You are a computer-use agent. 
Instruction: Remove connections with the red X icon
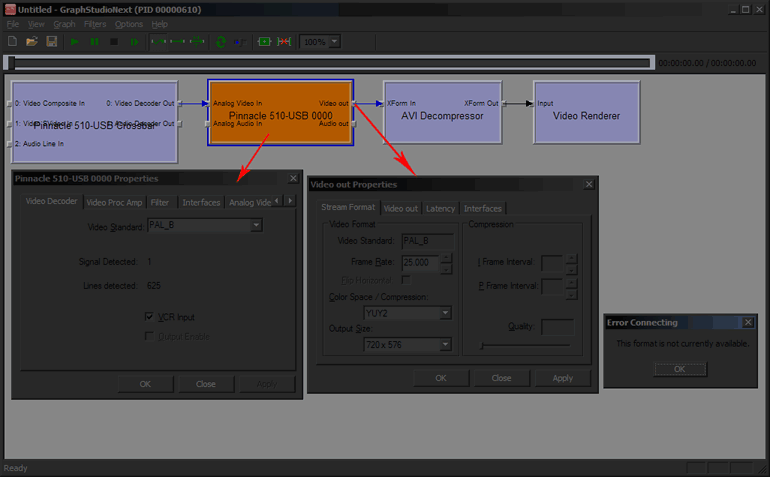(284, 42)
